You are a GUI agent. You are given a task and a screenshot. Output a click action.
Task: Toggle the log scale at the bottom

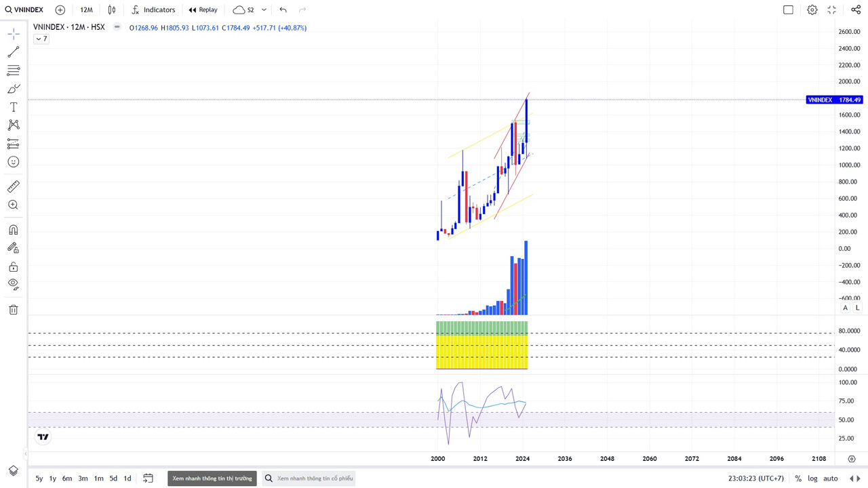click(812, 479)
